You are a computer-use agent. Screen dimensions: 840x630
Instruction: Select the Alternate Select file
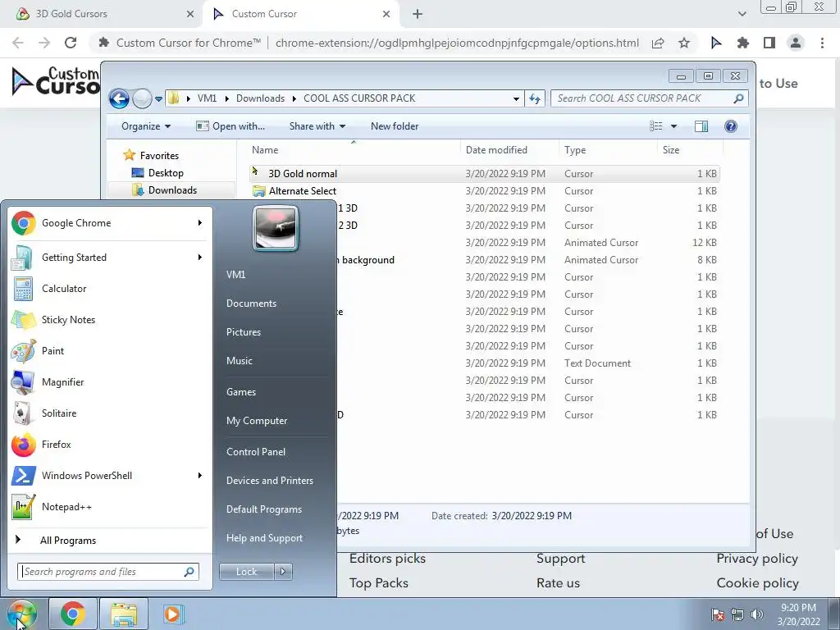coord(484,190)
